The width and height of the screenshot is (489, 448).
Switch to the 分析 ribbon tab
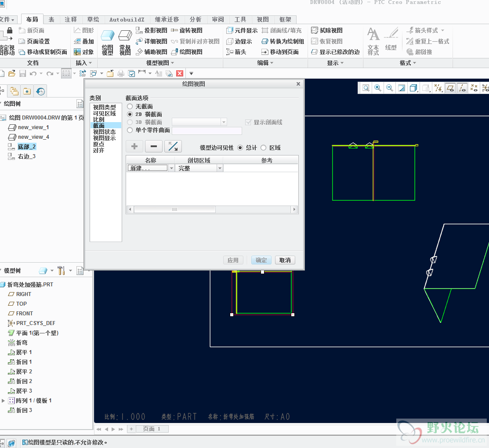click(196, 19)
